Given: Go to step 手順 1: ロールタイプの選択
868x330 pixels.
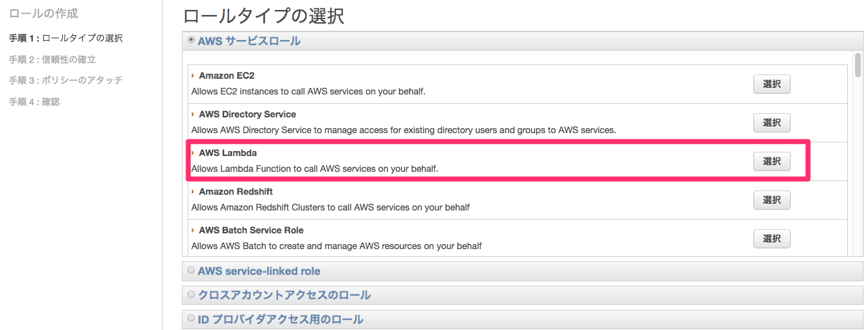Looking at the screenshot, I should (65, 38).
